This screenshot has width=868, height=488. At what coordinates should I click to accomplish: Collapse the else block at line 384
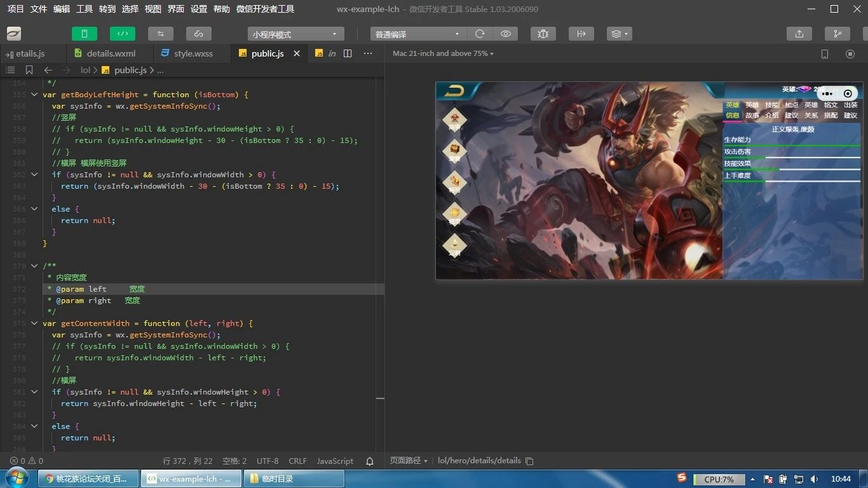(x=34, y=426)
